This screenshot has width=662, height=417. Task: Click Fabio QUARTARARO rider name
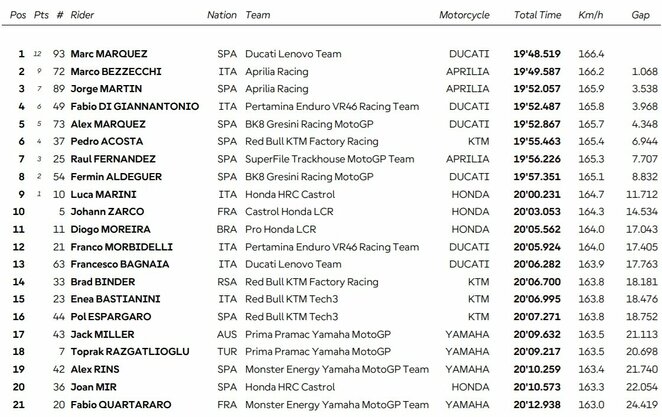[x=121, y=405]
